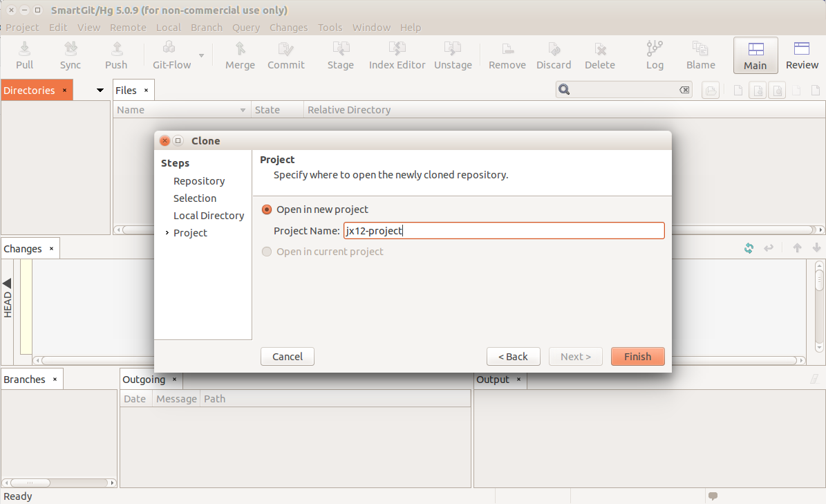826x504 pixels.
Task: Open the Log view
Action: [x=655, y=55]
